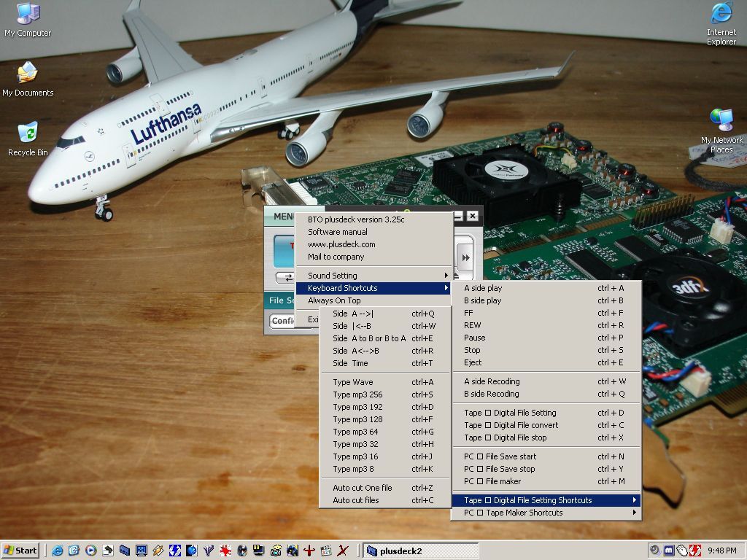Click the dark Y-shaped quick launch icon
The image size is (747, 560).
[208, 551]
